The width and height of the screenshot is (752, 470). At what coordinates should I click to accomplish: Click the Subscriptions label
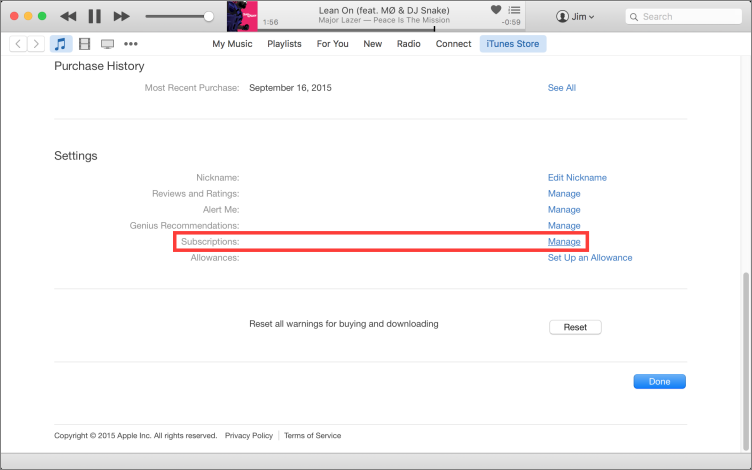(x=210, y=242)
